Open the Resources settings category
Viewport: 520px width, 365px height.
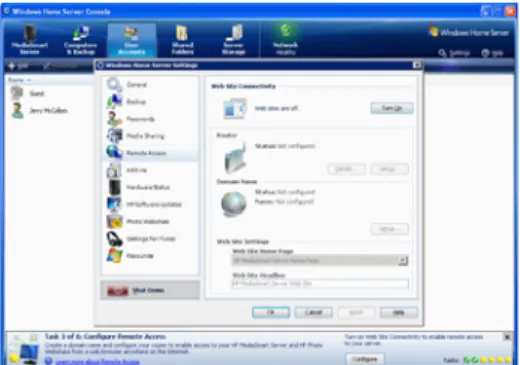(150, 256)
